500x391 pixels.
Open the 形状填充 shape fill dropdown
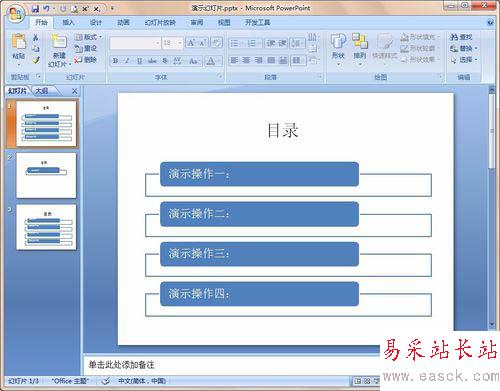(421, 37)
